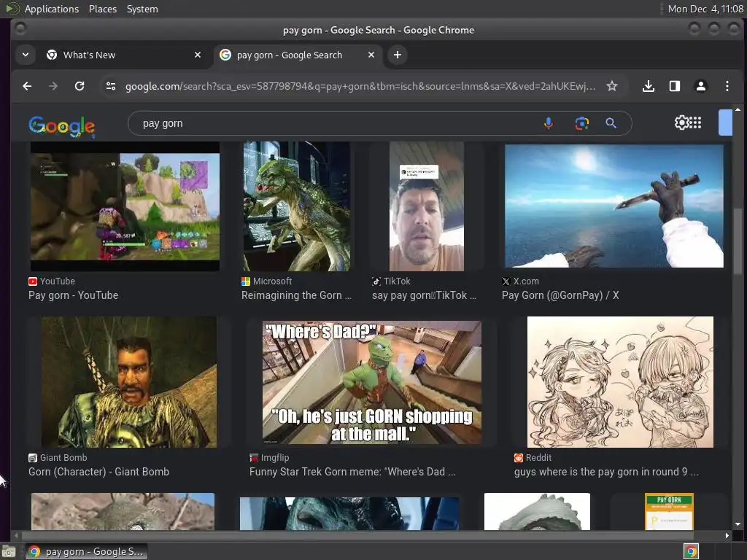
Task: Open the X.com knife over ocean image
Action: click(x=614, y=206)
